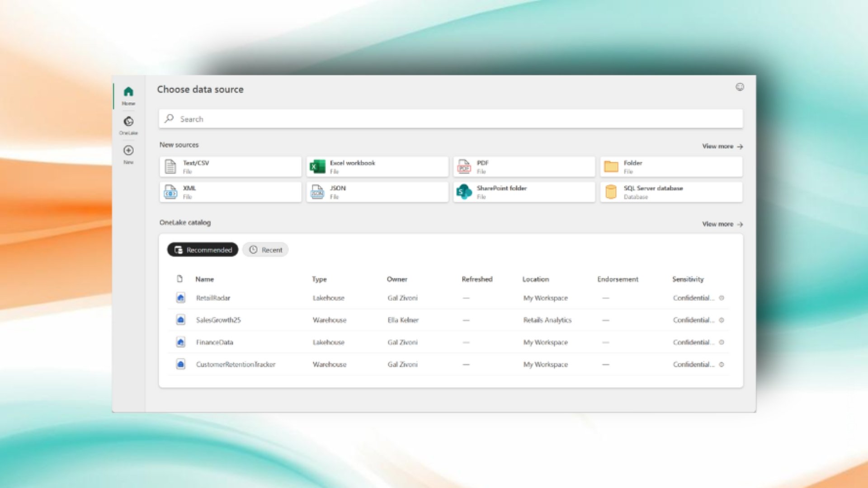Choose the XML source card
The image size is (868, 488).
point(231,192)
